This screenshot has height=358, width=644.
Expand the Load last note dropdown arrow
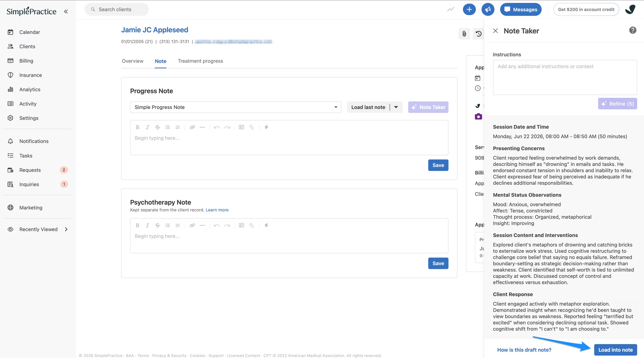click(x=396, y=107)
